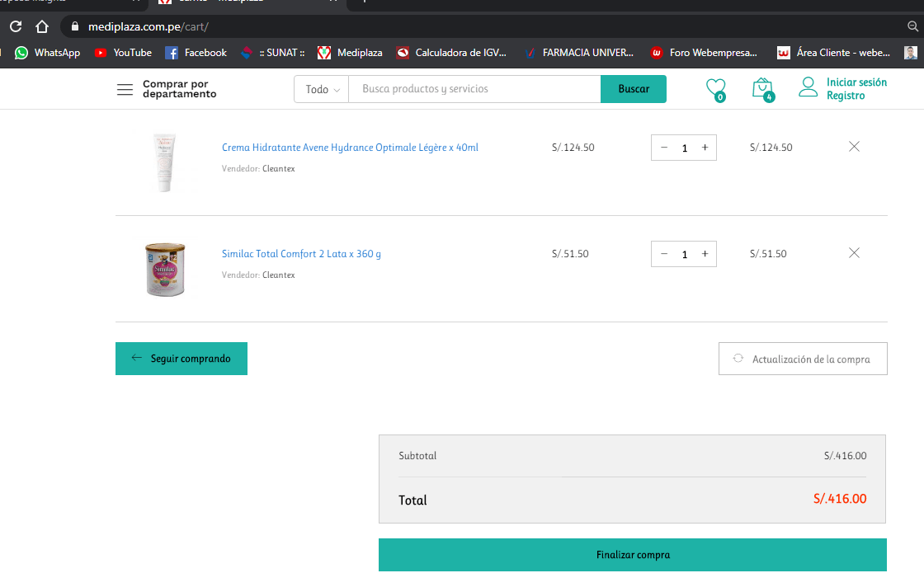Viewport: 924px width, 573px height.
Task: Focus the product search field
Action: click(474, 89)
